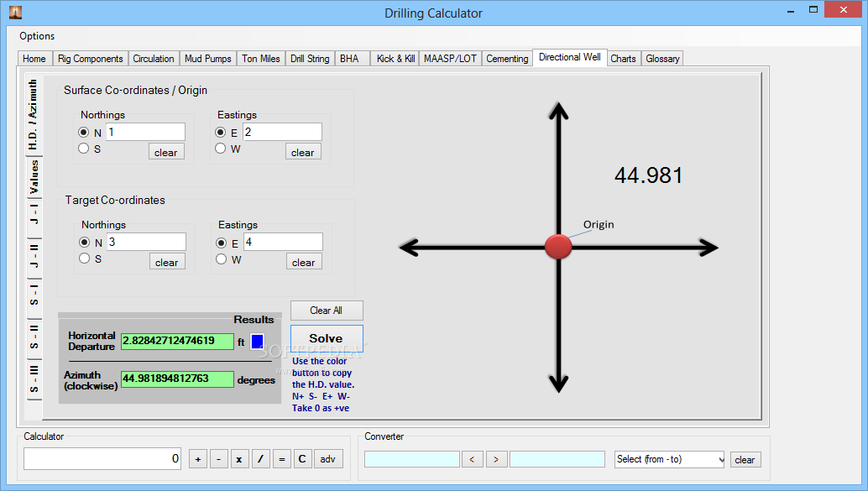This screenshot has width=868, height=491.
Task: Switch to the Cementing tab
Action: pyautogui.click(x=507, y=59)
